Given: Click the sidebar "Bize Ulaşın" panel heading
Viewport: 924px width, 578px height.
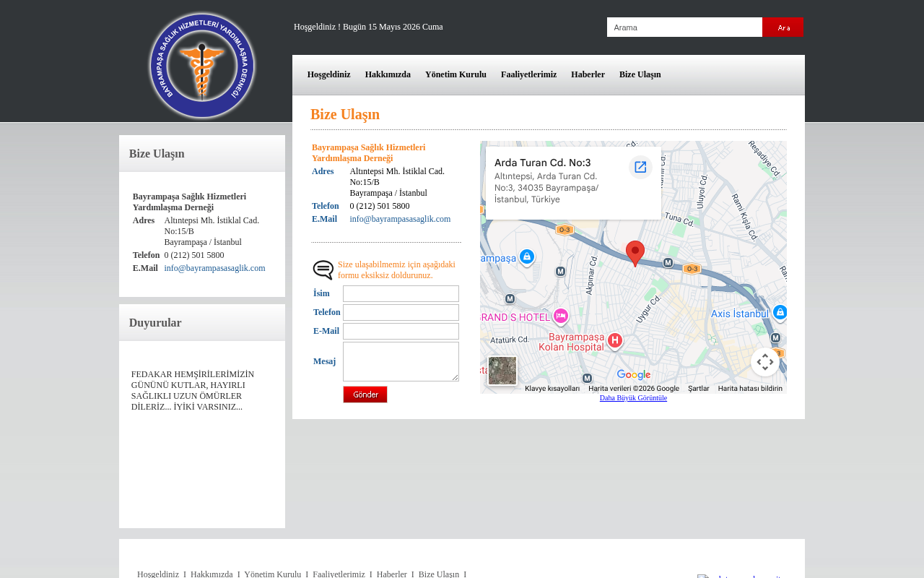Looking at the screenshot, I should (157, 154).
